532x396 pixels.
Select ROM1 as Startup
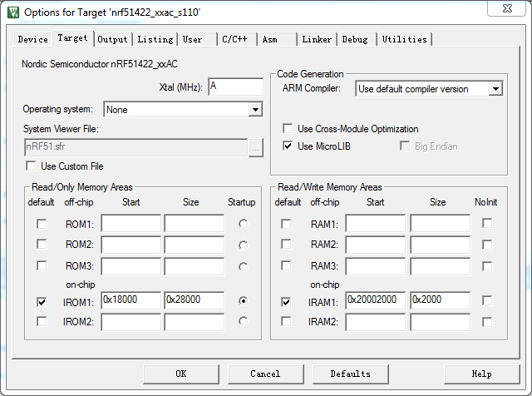click(x=243, y=224)
